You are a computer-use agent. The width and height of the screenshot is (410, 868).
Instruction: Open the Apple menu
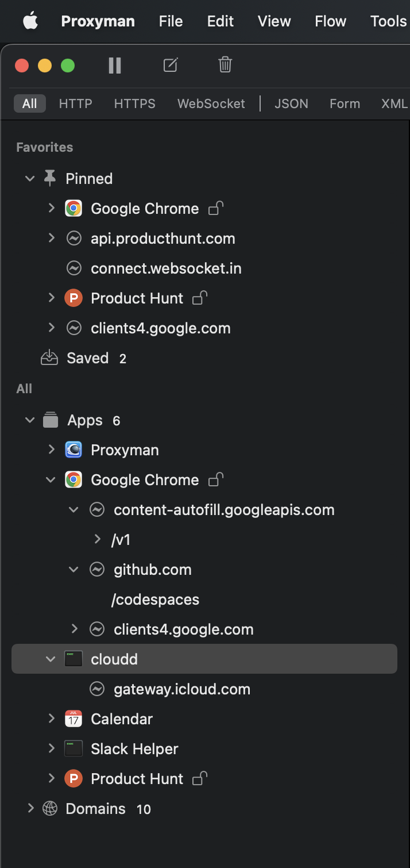tap(30, 21)
